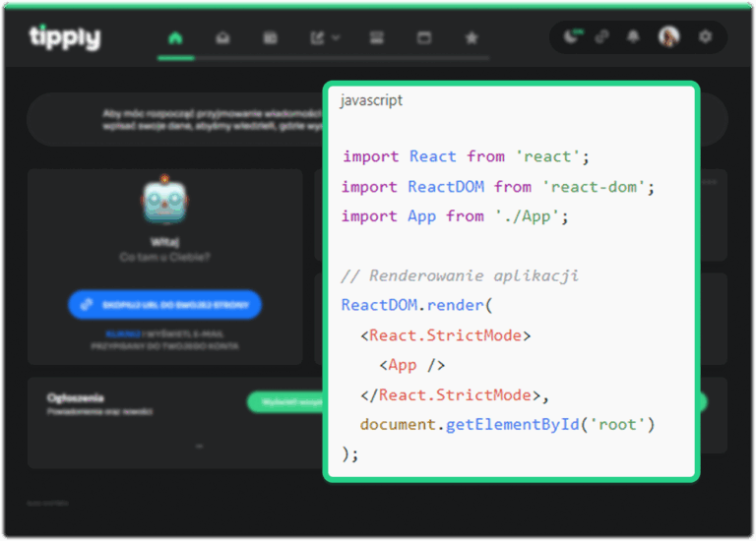Toggle dark mode moon switch

pos(573,36)
